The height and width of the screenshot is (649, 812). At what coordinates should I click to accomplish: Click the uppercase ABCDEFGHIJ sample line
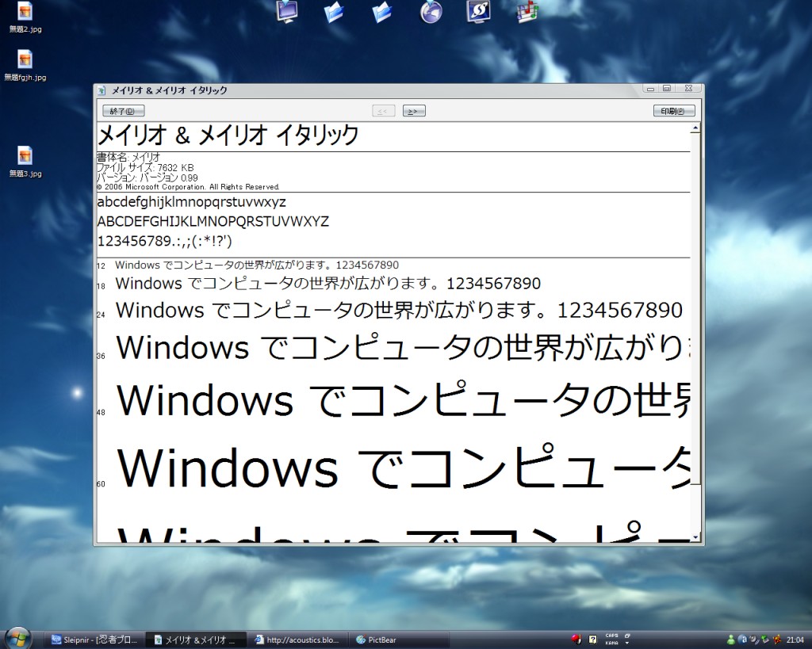(x=213, y=222)
